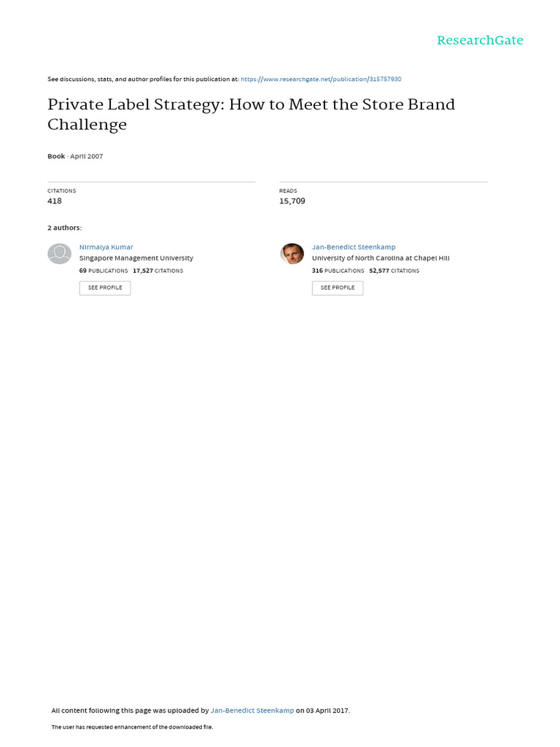Click the ResearchGate logo
The width and height of the screenshot is (560, 747).
click(x=480, y=41)
